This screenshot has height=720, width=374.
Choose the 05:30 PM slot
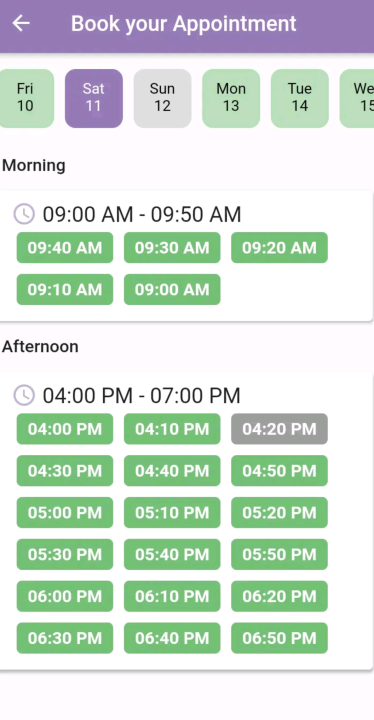tap(65, 554)
